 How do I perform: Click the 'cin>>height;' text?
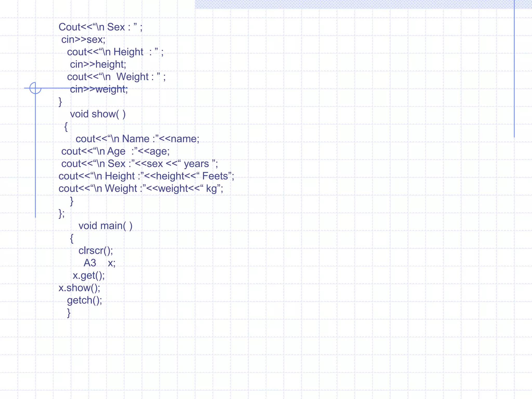(98, 64)
